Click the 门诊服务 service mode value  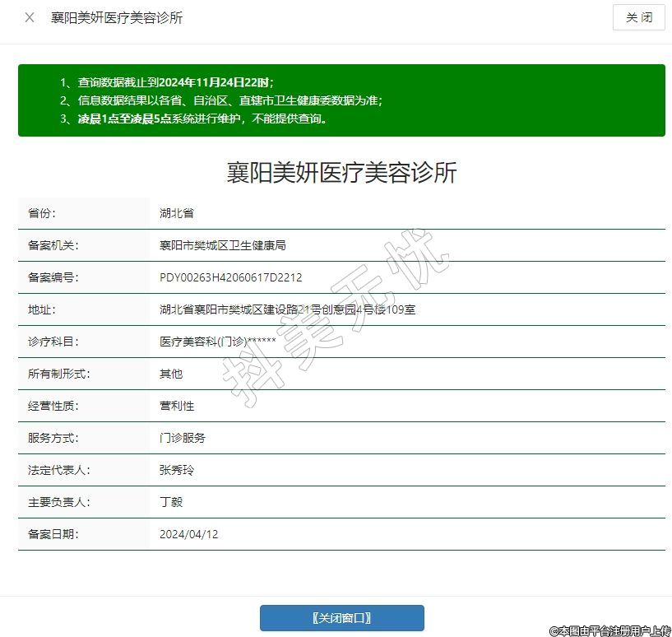click(x=183, y=438)
